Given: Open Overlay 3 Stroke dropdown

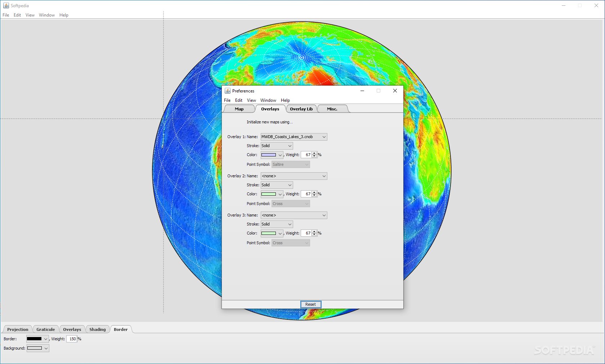Looking at the screenshot, I should point(277,224).
